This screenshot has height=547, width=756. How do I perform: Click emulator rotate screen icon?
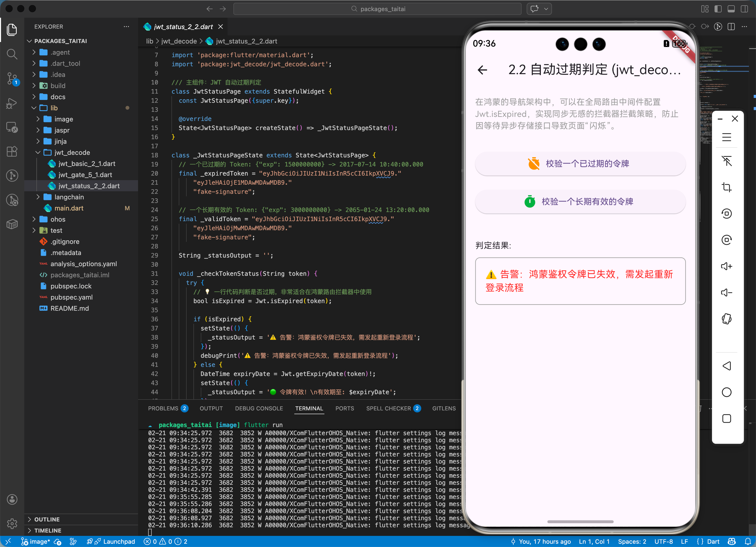coord(726,319)
